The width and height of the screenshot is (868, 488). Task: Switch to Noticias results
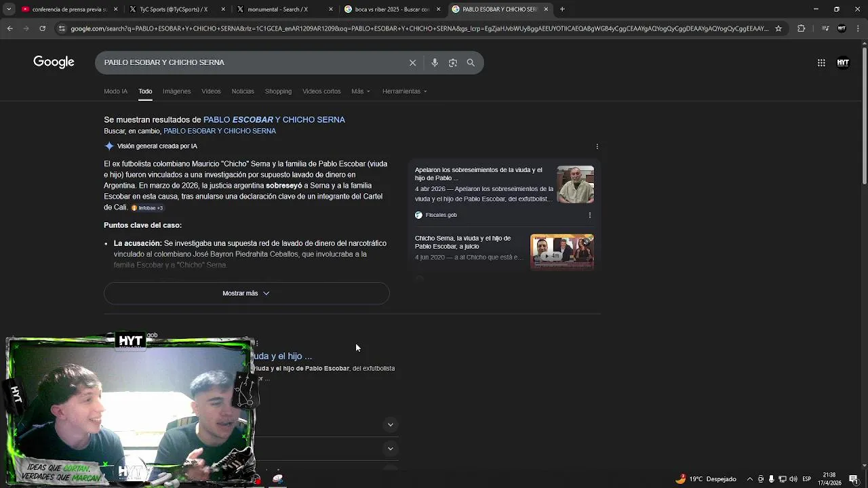[243, 91]
